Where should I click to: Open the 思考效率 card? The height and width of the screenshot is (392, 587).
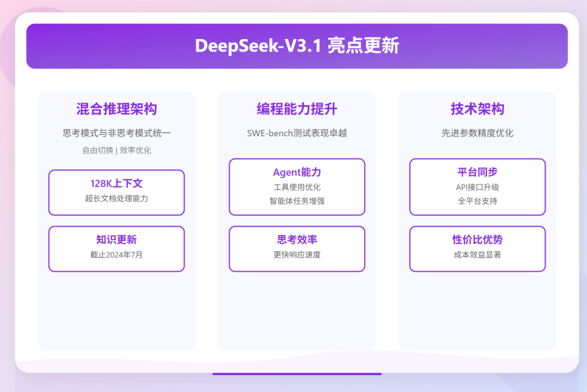point(297,249)
